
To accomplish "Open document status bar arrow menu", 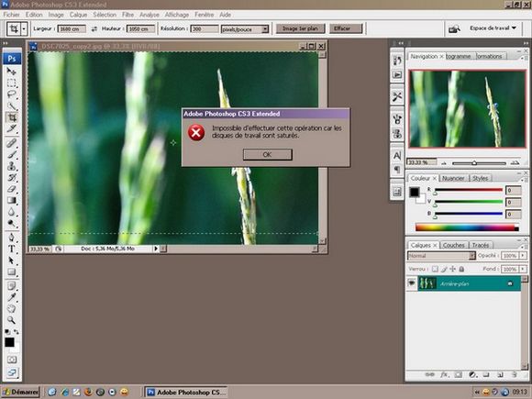I will tap(156, 249).
